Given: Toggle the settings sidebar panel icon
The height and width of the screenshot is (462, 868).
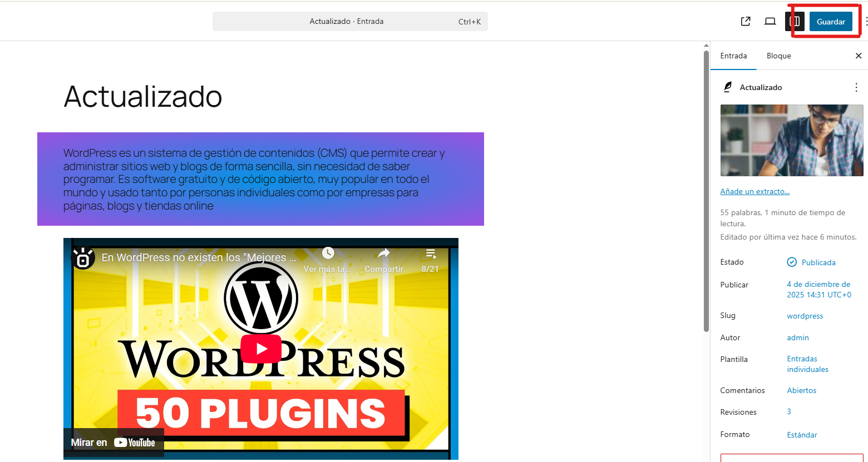Looking at the screenshot, I should tap(795, 22).
